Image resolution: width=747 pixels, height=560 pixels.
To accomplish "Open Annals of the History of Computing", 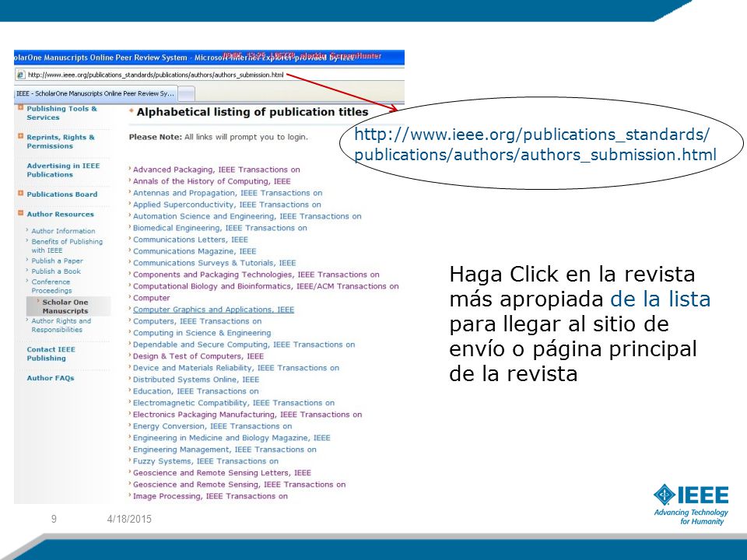I will pyautogui.click(x=212, y=181).
